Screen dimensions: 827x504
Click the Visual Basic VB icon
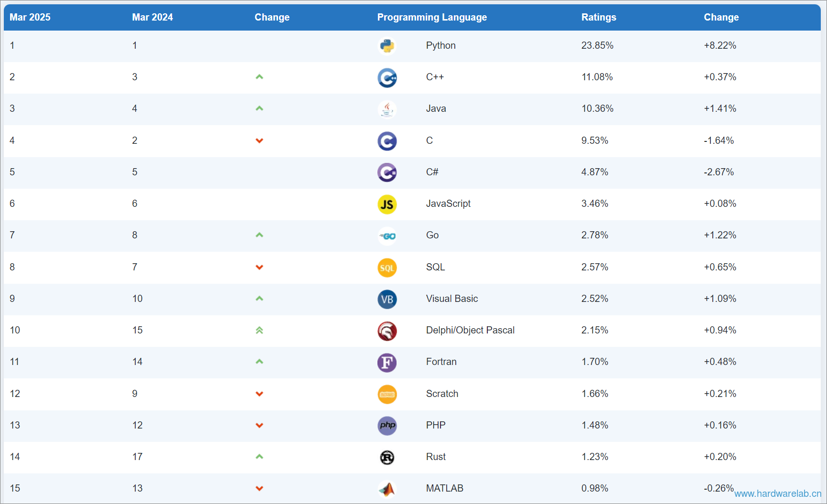click(x=387, y=299)
